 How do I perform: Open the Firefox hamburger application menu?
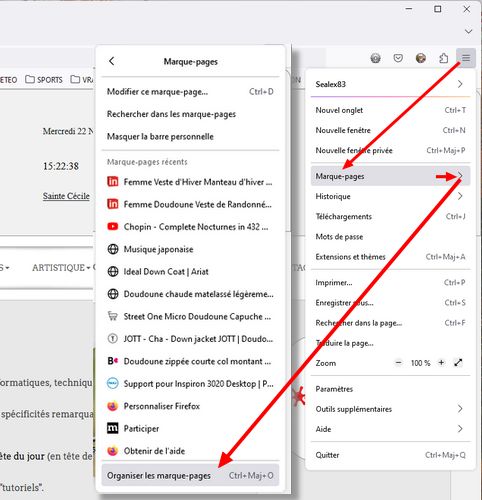(466, 58)
